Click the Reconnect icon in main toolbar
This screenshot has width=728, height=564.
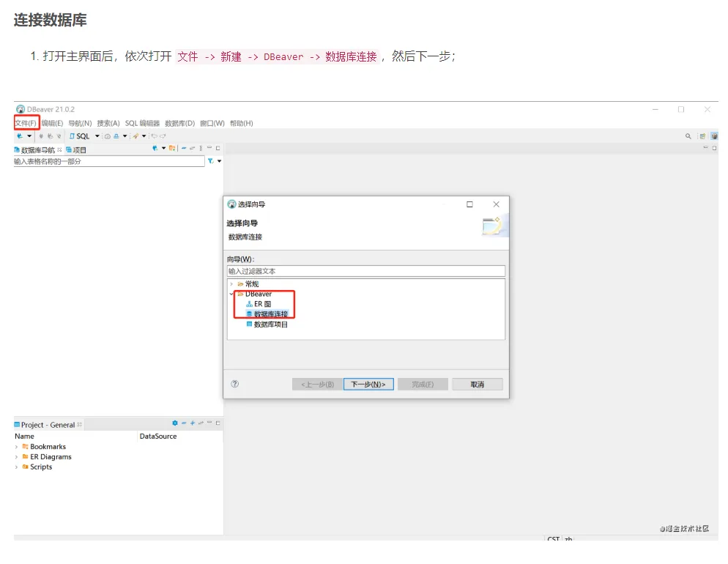(x=50, y=136)
